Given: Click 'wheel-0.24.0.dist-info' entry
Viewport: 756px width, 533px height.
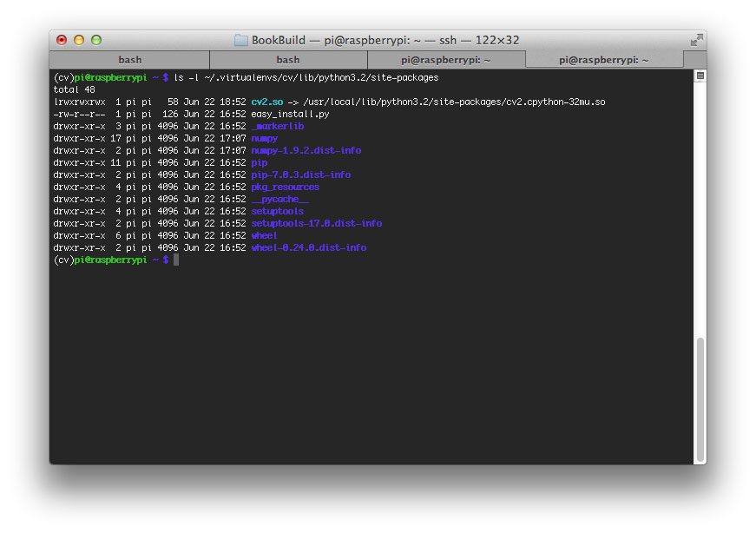Looking at the screenshot, I should click(309, 248).
